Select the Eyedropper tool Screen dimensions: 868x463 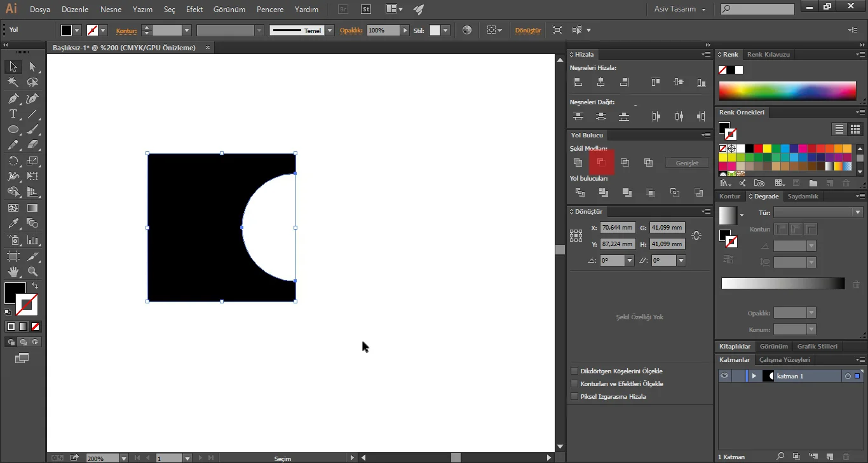(13, 223)
